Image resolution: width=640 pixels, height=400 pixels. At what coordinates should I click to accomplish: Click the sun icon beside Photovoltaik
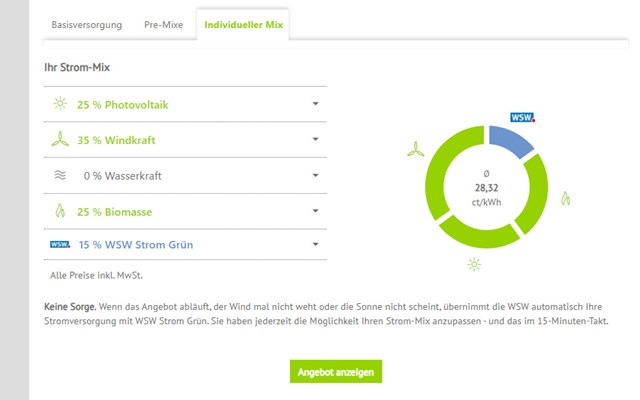[60, 104]
